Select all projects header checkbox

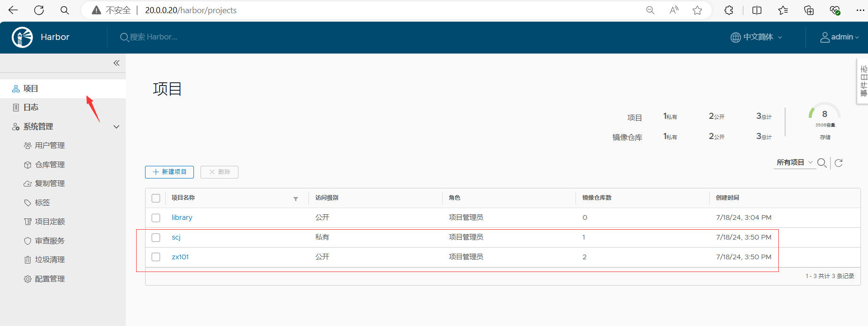(156, 198)
